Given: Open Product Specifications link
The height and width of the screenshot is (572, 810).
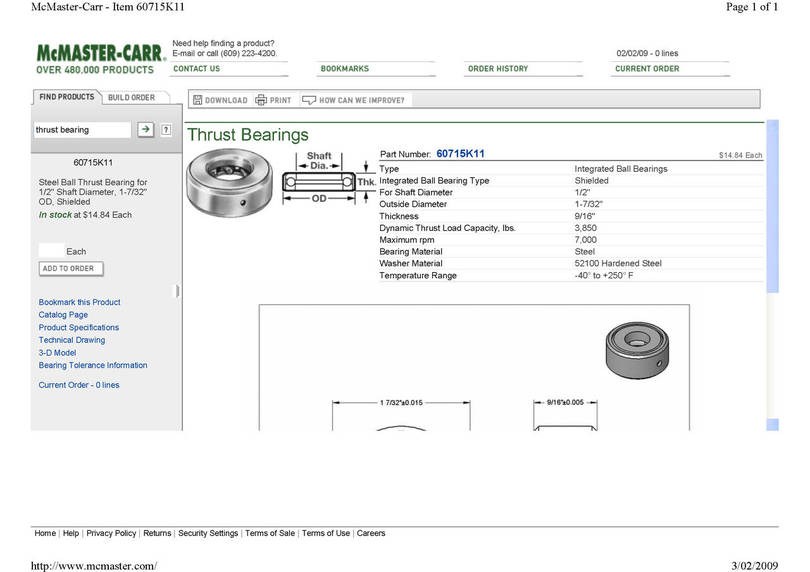Looking at the screenshot, I should coord(79,328).
